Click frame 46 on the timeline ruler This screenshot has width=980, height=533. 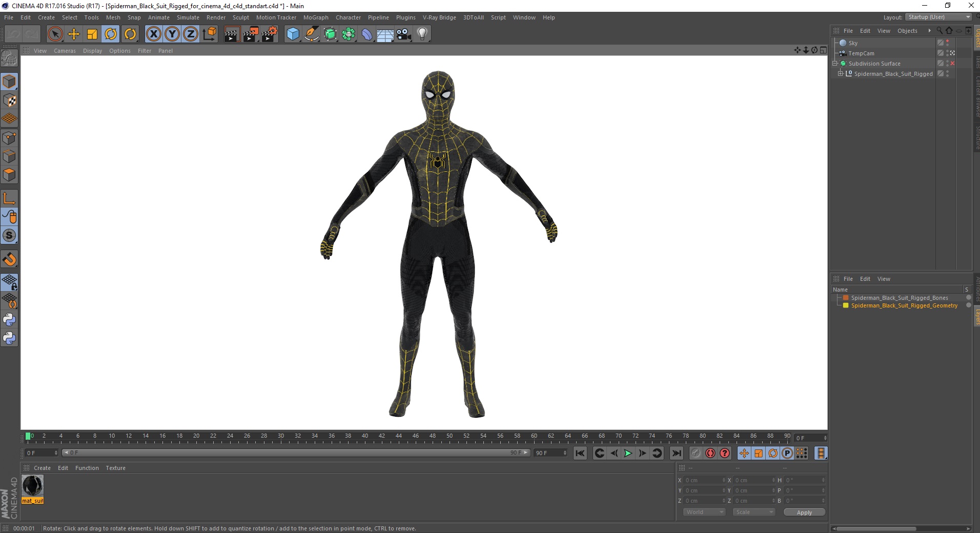[x=415, y=437]
